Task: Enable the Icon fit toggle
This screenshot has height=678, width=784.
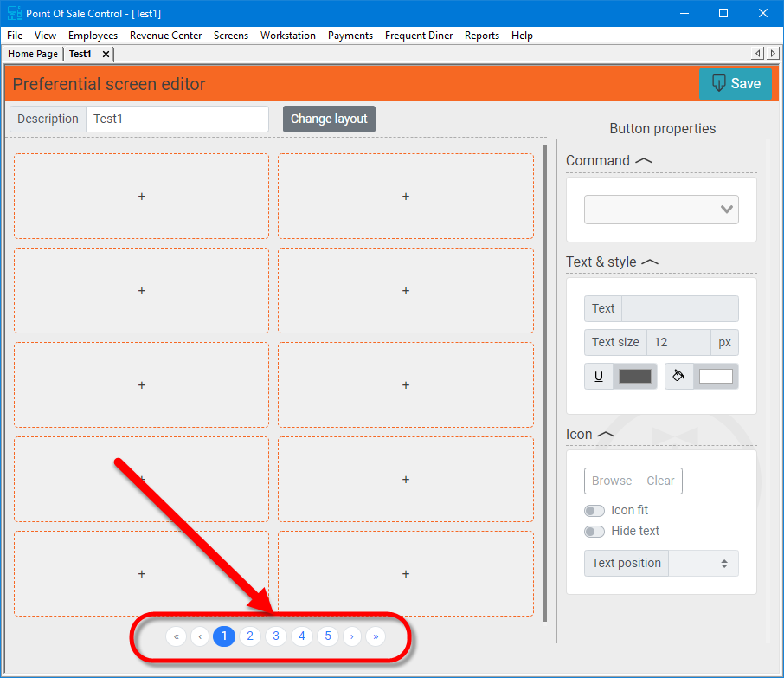Action: [594, 511]
